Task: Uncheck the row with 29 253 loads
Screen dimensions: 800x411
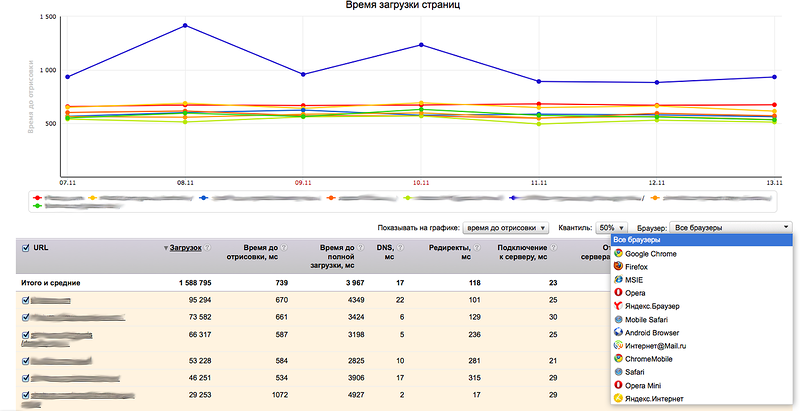Action: 26,397
